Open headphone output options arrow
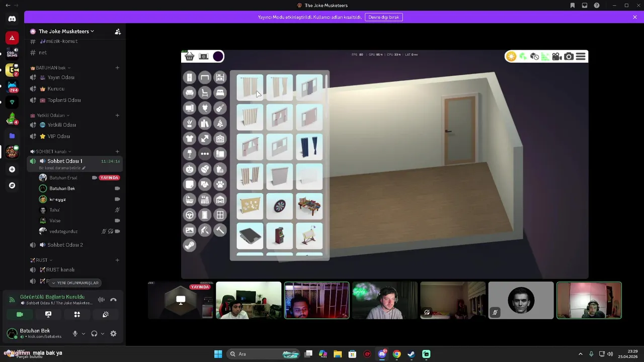644x362 pixels. (x=103, y=333)
